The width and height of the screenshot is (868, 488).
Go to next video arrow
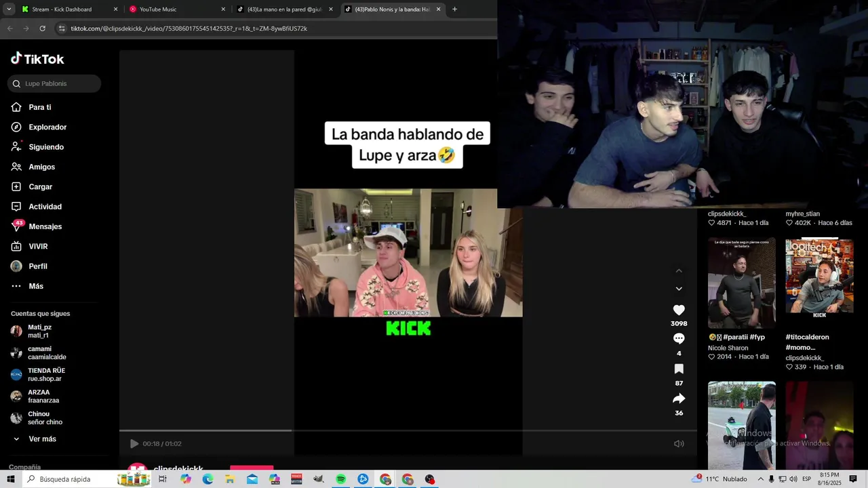pyautogui.click(x=679, y=289)
